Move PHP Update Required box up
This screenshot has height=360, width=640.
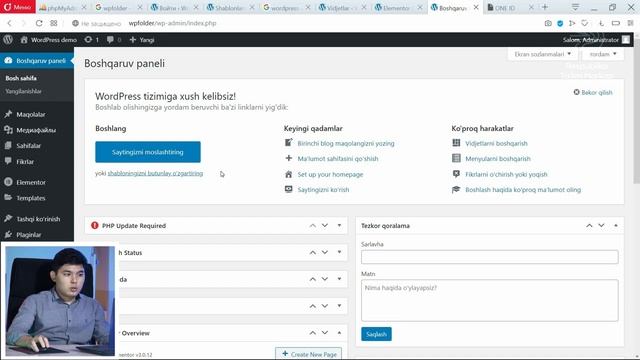click(313, 225)
